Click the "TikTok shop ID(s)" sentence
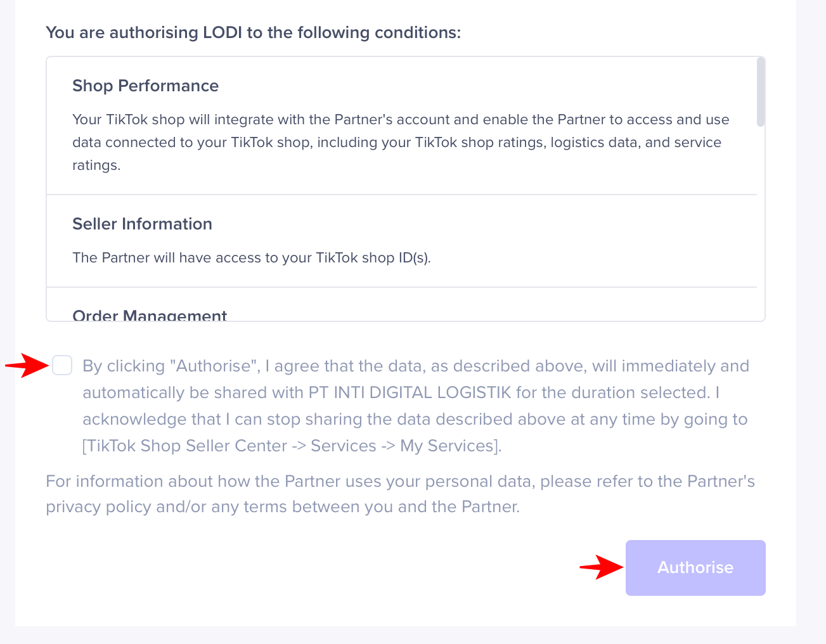Image resolution: width=826 pixels, height=644 pixels. click(252, 257)
